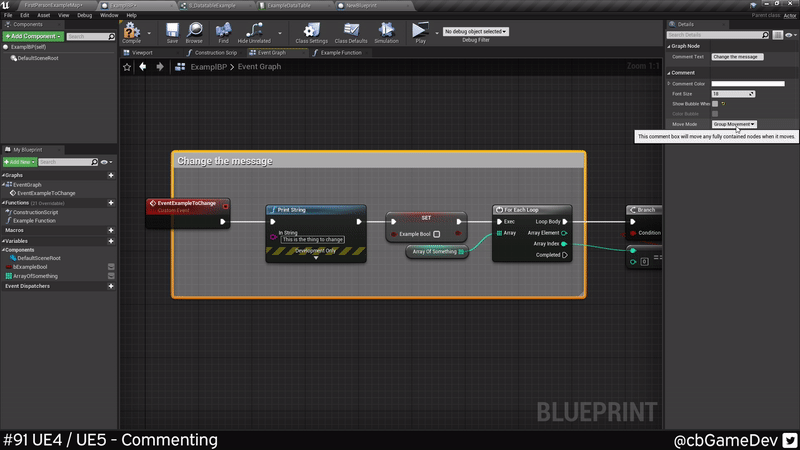Select Example Function in Functions list

pyautogui.click(x=34, y=221)
